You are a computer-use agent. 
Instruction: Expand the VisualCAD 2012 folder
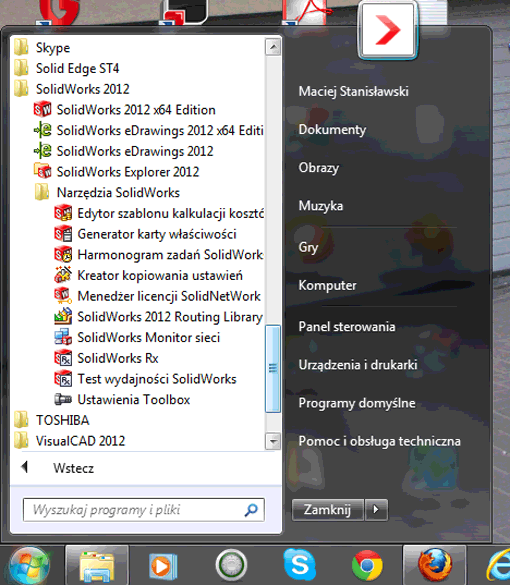69,441
